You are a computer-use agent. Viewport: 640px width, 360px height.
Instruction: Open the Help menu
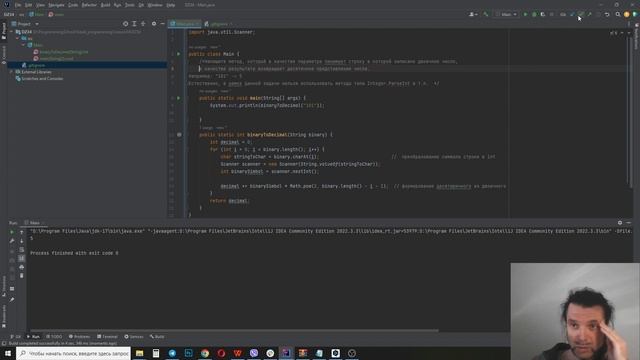(x=171, y=5)
